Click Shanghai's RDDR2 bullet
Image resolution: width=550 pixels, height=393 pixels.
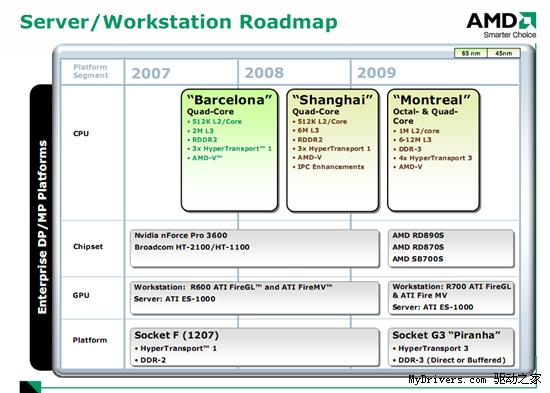308,140
